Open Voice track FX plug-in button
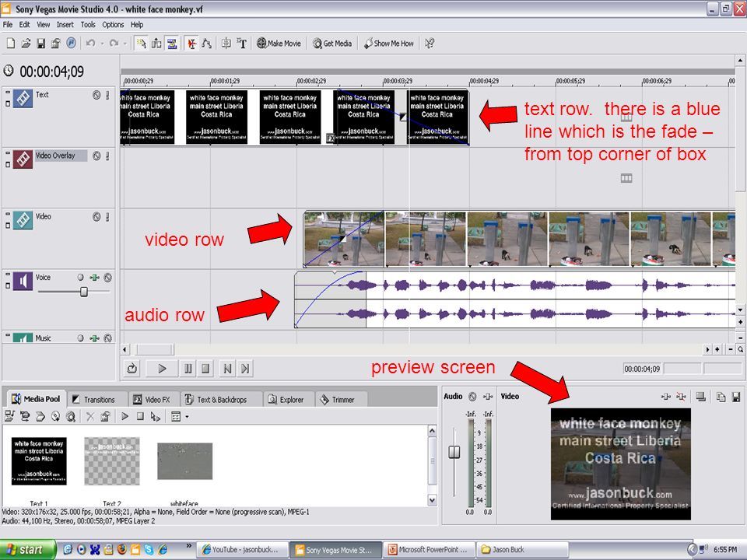Screen dimensions: 747x560 click(95, 277)
